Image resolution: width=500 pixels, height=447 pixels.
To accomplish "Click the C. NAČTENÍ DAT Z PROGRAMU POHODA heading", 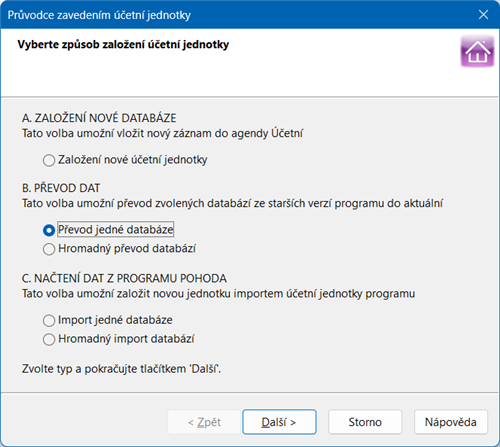I will [x=124, y=278].
